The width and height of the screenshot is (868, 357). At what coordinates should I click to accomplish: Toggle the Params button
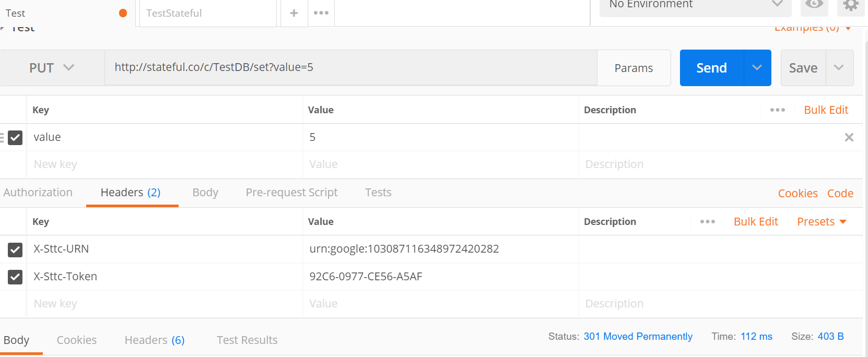coord(634,68)
